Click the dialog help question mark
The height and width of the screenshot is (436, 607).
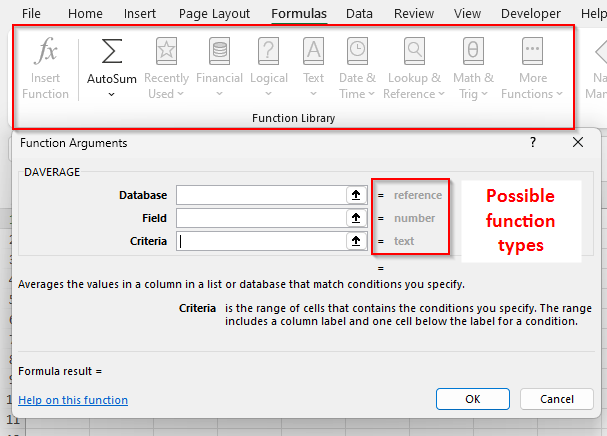pos(533,142)
